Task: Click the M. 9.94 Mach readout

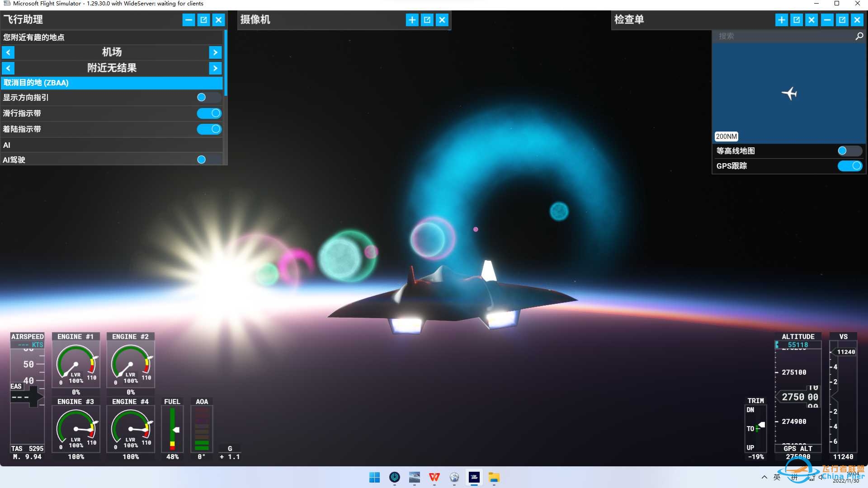Action: pyautogui.click(x=28, y=457)
